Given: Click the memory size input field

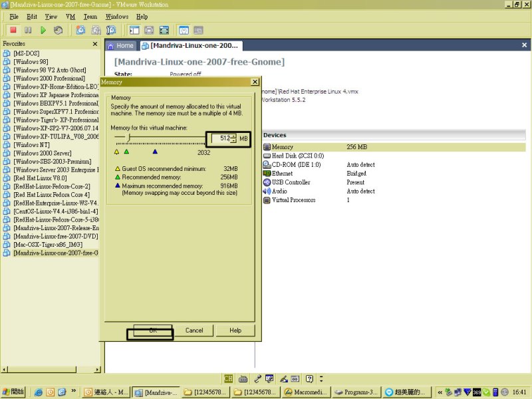Looking at the screenshot, I should [219, 138].
